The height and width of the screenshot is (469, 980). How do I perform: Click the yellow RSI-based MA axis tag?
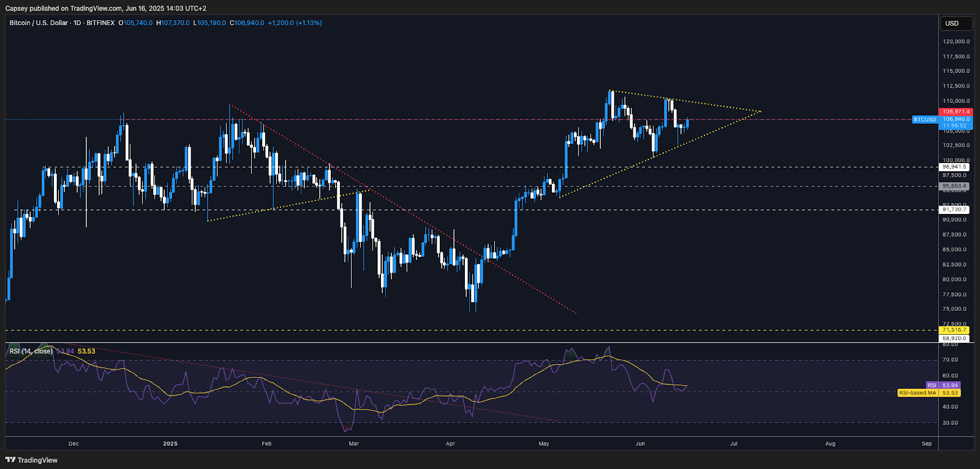pos(918,393)
